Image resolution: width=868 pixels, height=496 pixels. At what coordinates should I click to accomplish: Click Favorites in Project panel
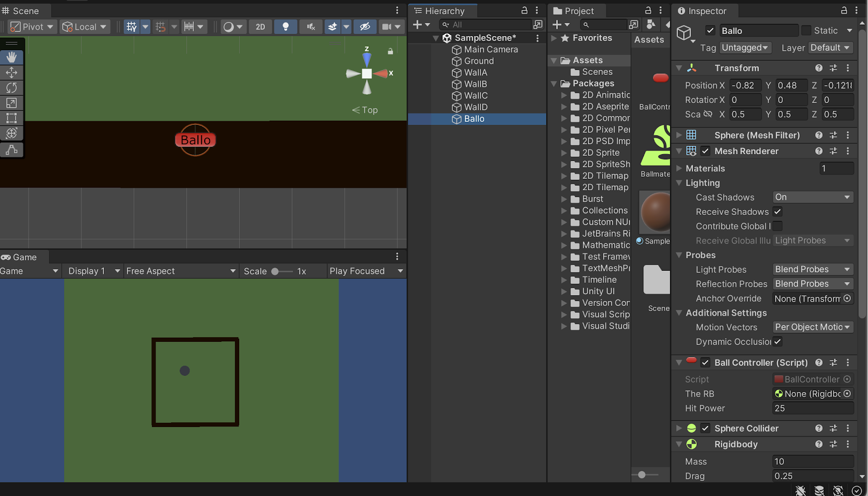[592, 38]
